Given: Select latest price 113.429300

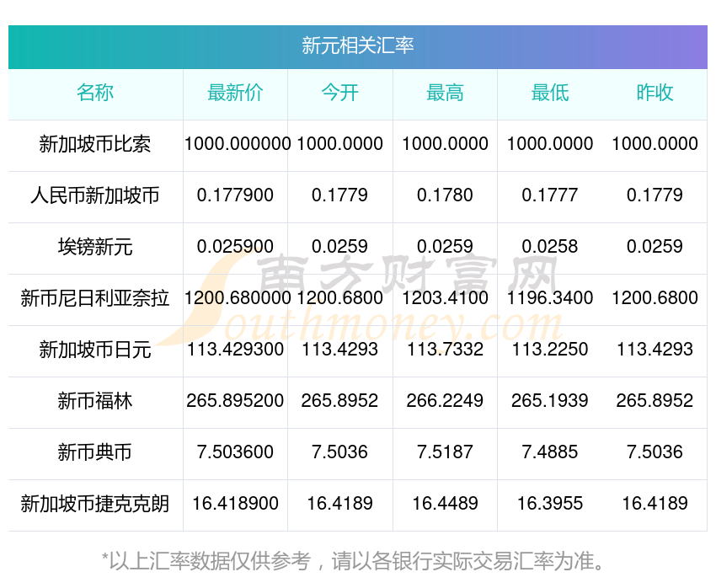Looking at the screenshot, I should [235, 350].
